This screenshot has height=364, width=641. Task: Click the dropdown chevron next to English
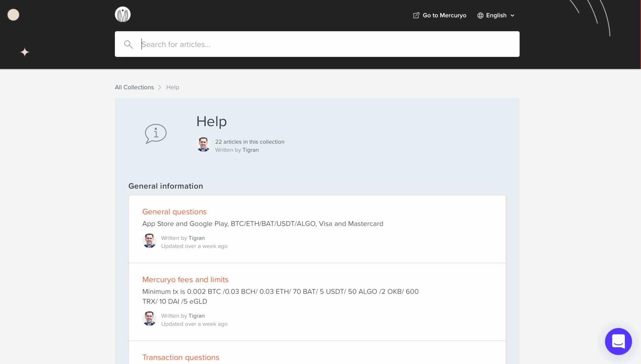[512, 16]
